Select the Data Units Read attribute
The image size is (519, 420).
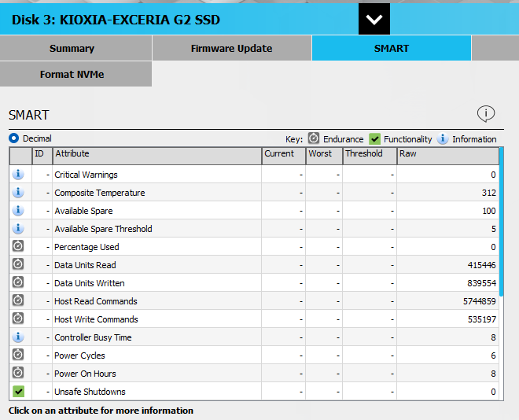click(x=85, y=265)
